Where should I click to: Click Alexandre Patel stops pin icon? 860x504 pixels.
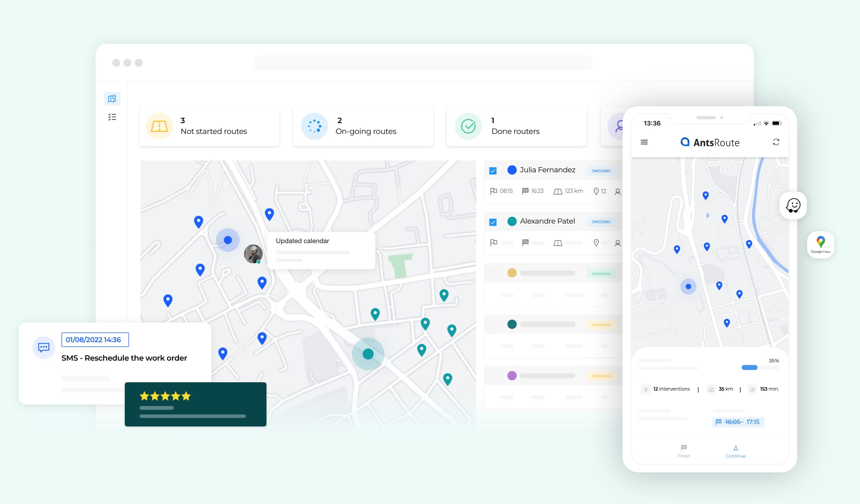(x=596, y=242)
